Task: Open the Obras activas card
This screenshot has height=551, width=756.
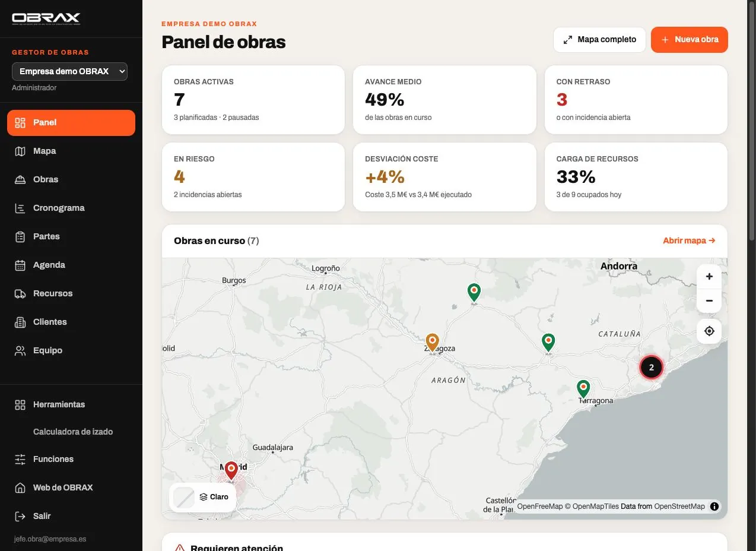Action: click(x=253, y=100)
